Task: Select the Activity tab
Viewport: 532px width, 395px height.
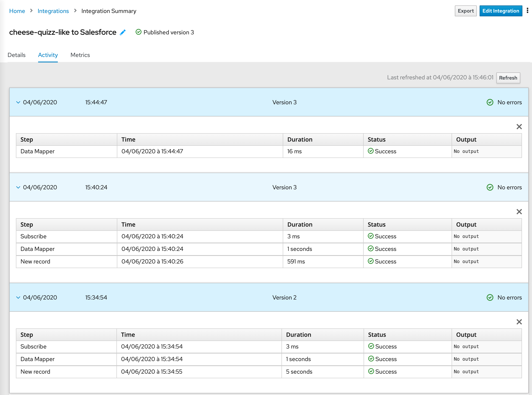Action: coord(48,55)
